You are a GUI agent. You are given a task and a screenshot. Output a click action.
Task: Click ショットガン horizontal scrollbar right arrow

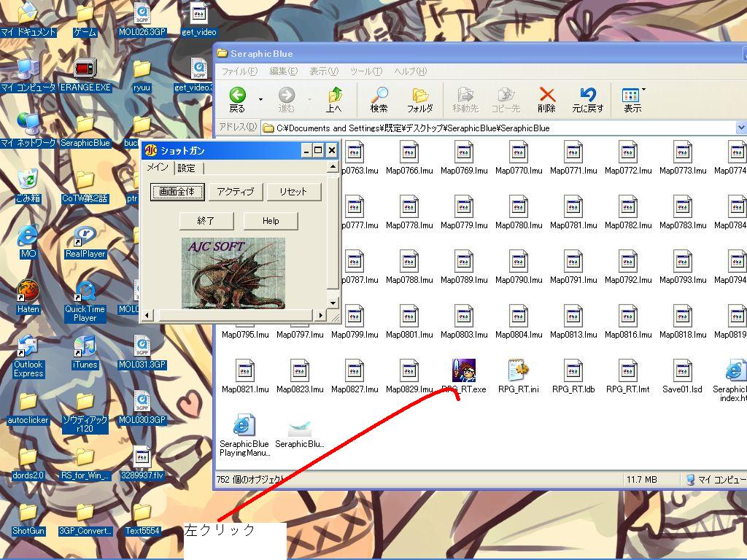[x=320, y=315]
